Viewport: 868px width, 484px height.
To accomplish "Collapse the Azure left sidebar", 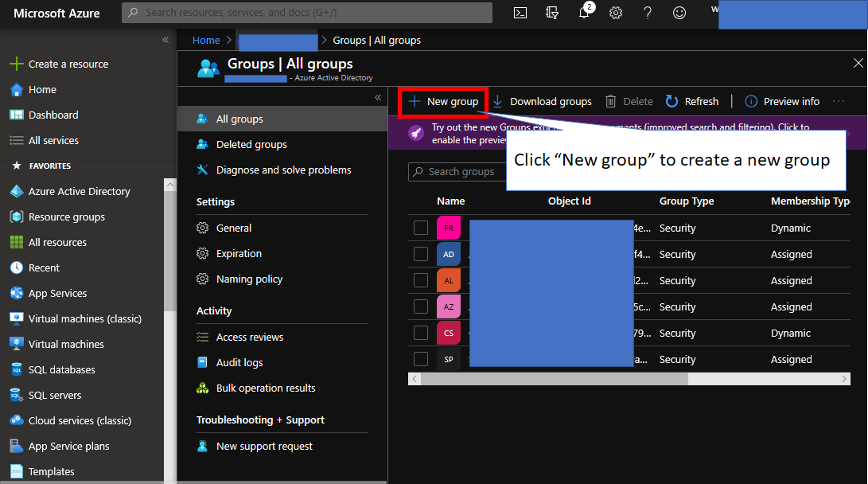I will click(165, 40).
